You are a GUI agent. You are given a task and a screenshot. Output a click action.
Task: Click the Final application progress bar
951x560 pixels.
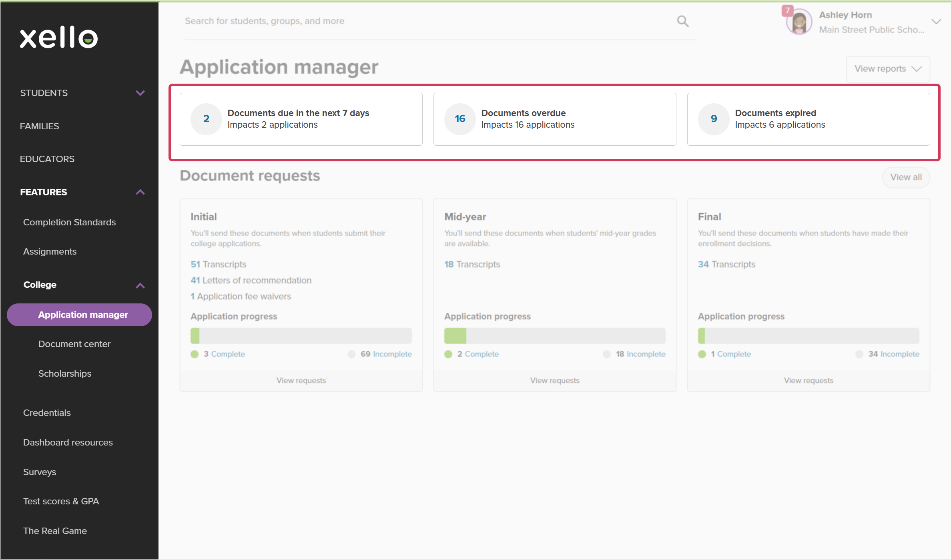tap(809, 336)
